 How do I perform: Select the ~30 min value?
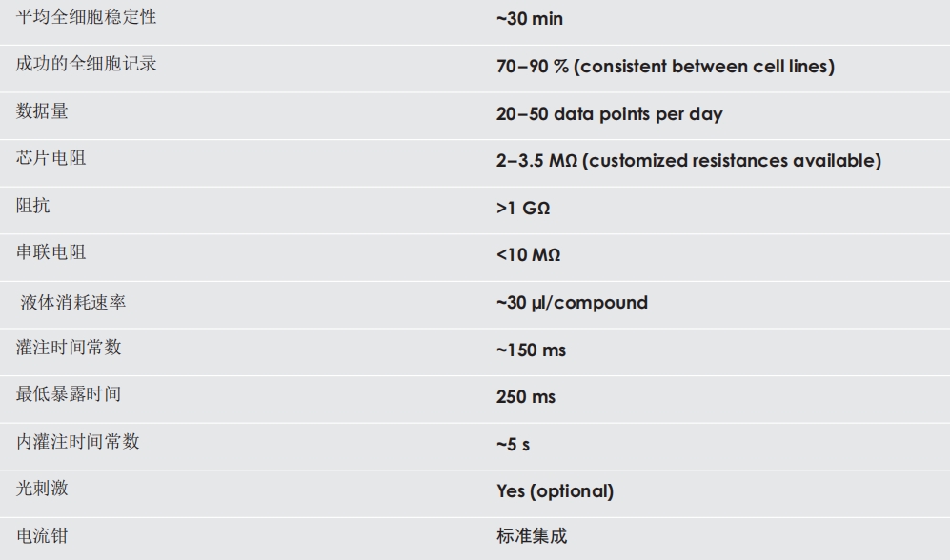pos(529,19)
